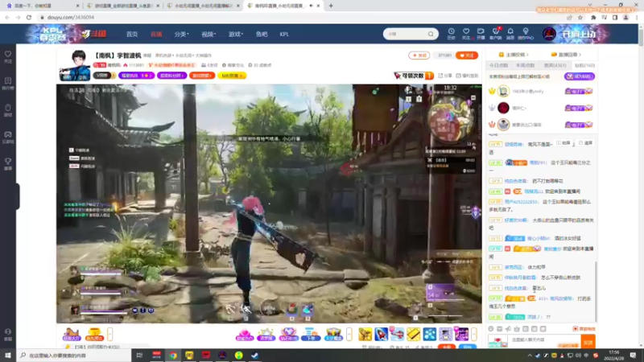The image size is (644, 362).
Task: Expand the 游戏 game dropdown
Action: [235, 34]
